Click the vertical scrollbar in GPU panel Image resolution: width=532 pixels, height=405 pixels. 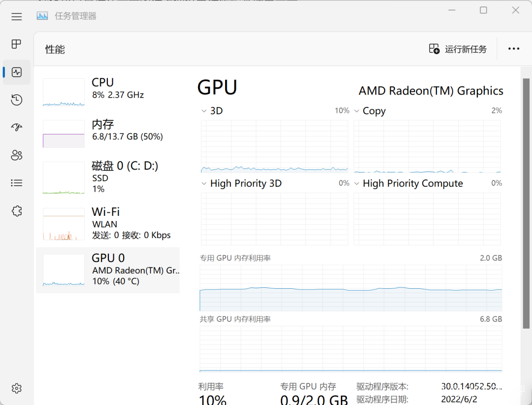tap(526, 203)
